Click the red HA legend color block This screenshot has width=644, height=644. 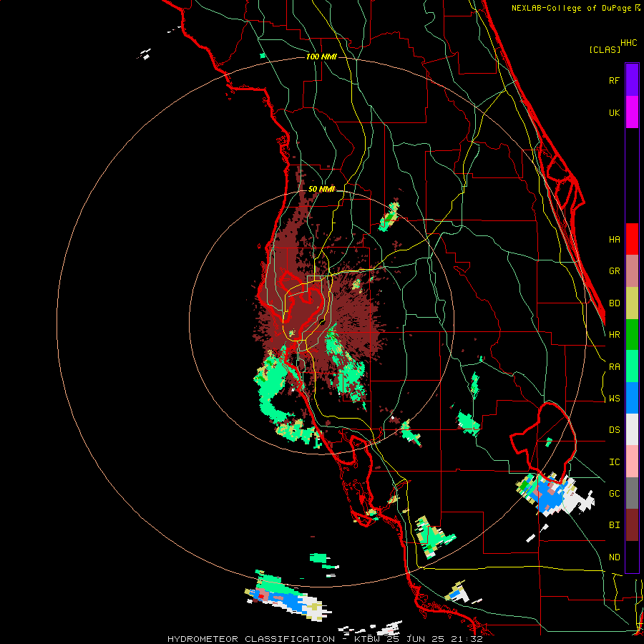point(632,239)
